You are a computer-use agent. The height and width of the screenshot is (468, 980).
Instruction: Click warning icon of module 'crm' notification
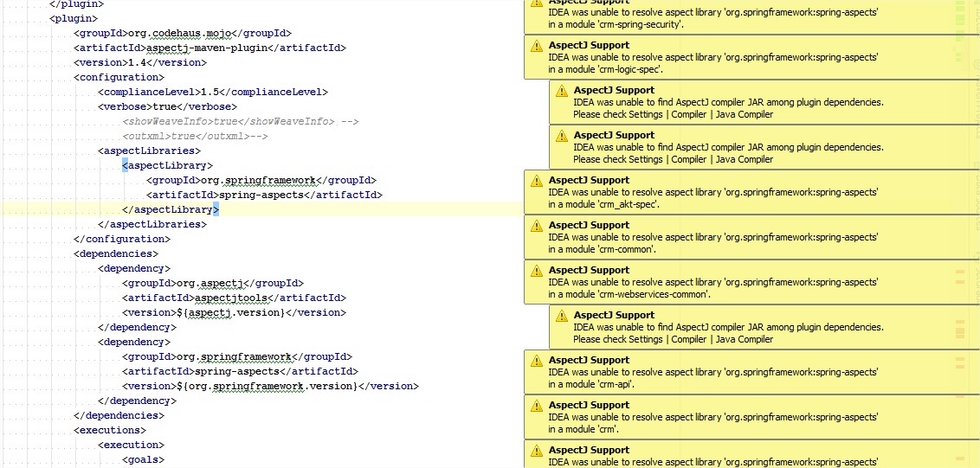pyautogui.click(x=536, y=406)
